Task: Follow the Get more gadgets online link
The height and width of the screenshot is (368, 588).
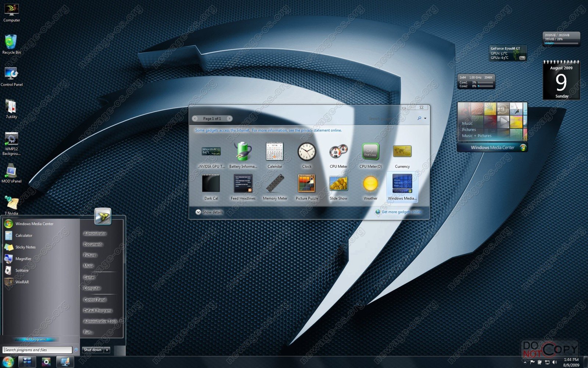Action: [x=402, y=212]
